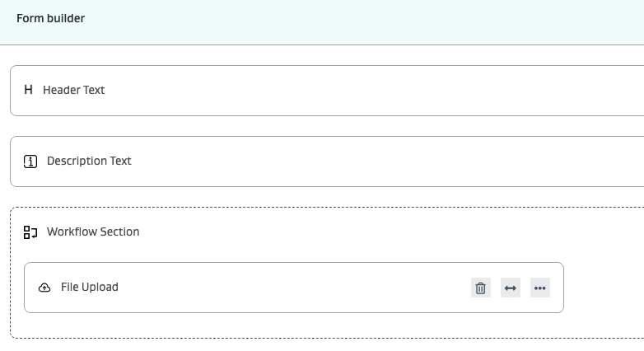Delete the File Upload field
This screenshot has width=644, height=351.
pyautogui.click(x=481, y=288)
